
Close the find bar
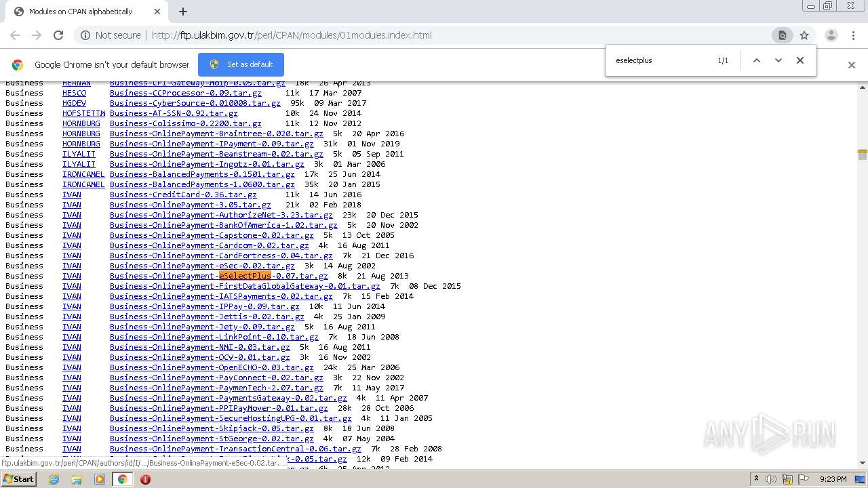pos(800,60)
